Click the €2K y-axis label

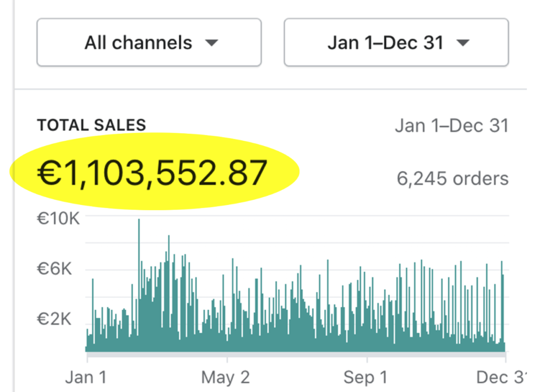point(54,319)
